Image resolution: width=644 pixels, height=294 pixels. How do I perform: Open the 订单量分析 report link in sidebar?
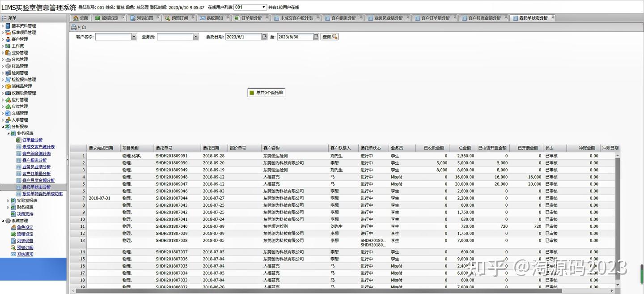tap(33, 140)
